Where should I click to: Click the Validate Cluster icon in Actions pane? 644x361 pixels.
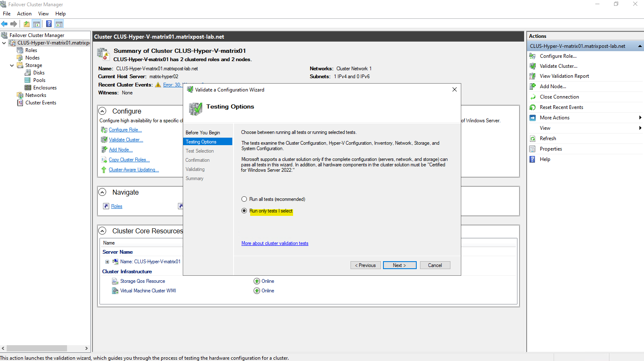(x=532, y=66)
